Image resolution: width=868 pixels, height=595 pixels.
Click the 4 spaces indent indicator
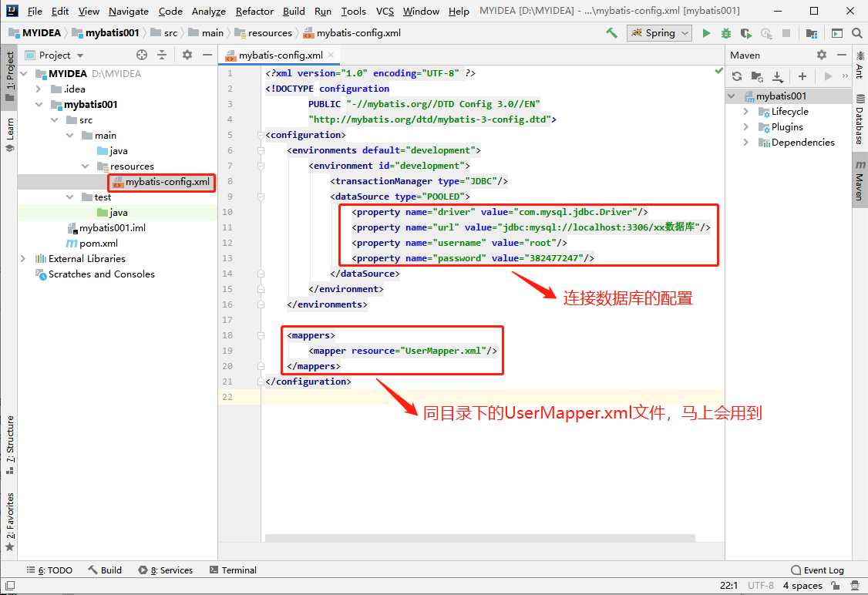pyautogui.click(x=802, y=585)
